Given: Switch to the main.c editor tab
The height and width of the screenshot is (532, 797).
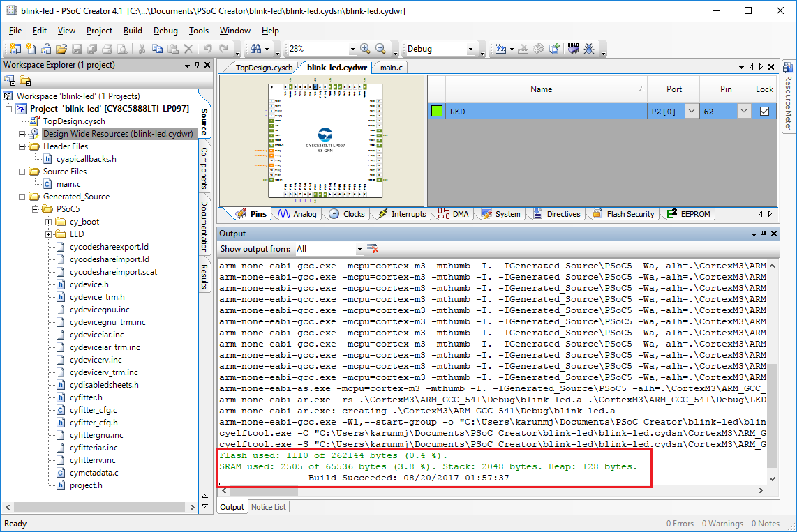Looking at the screenshot, I should pyautogui.click(x=391, y=68).
